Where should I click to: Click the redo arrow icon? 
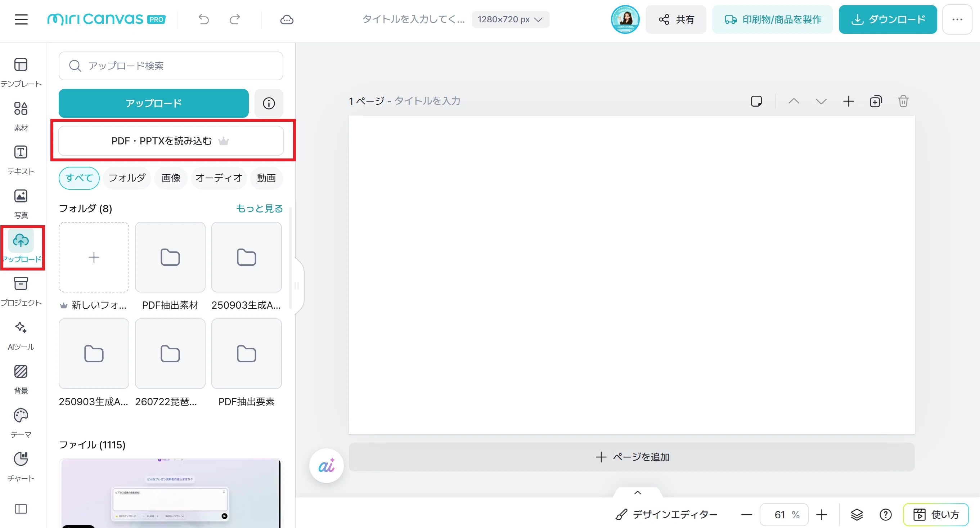235,19
